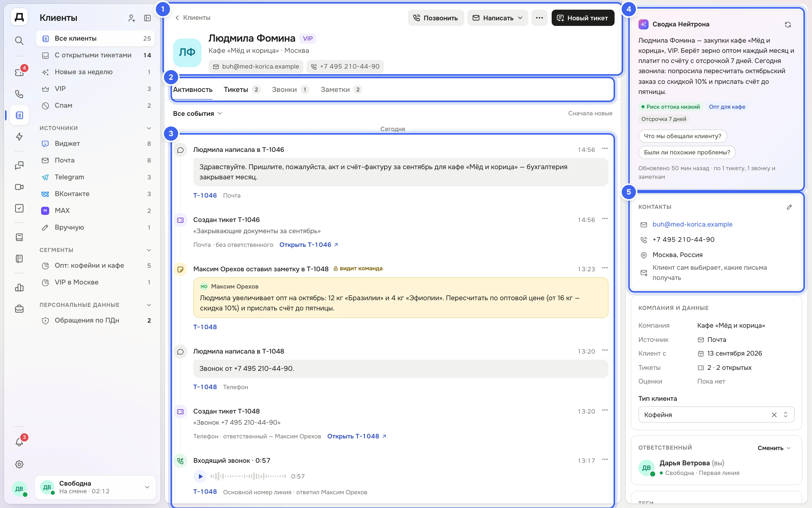Open more options for Входящий звонок event
This screenshot has height=508, width=812.
point(605,459)
